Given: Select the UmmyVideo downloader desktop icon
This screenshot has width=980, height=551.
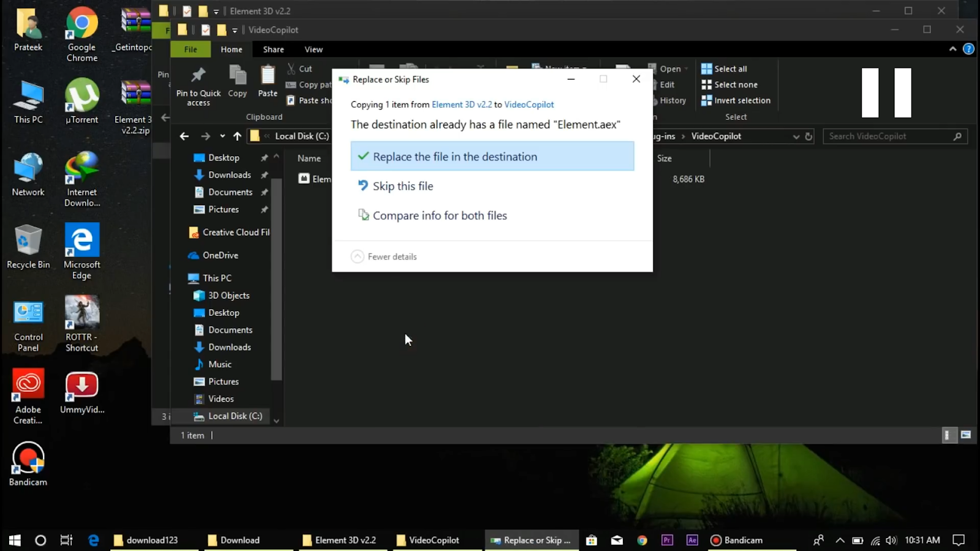Looking at the screenshot, I should (x=82, y=392).
